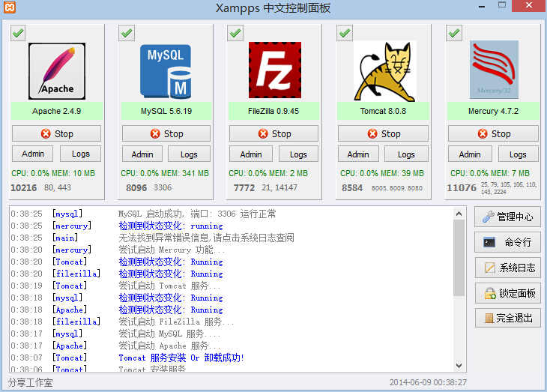Click the 分享工作室 status bar text
This screenshot has height=392, width=547.
[x=31, y=382]
